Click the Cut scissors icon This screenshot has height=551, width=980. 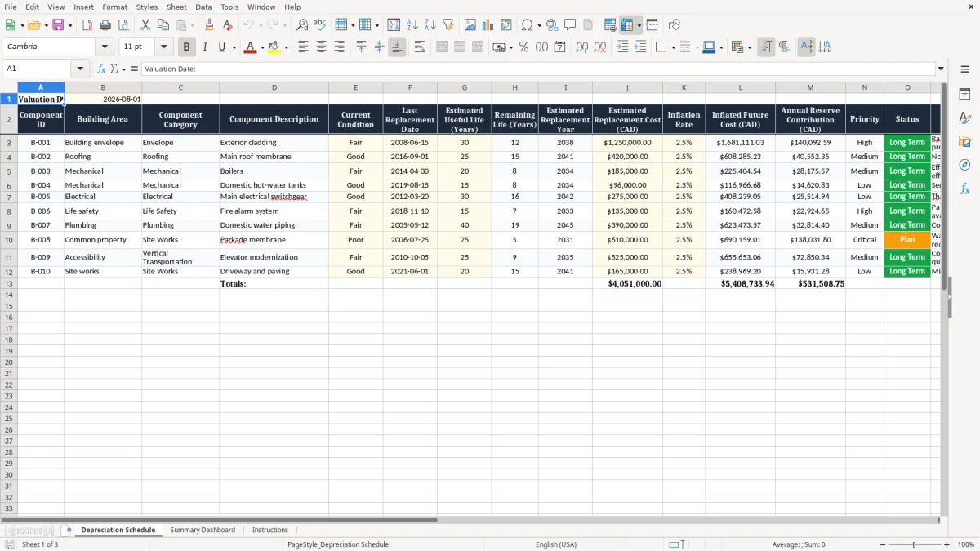pos(145,25)
